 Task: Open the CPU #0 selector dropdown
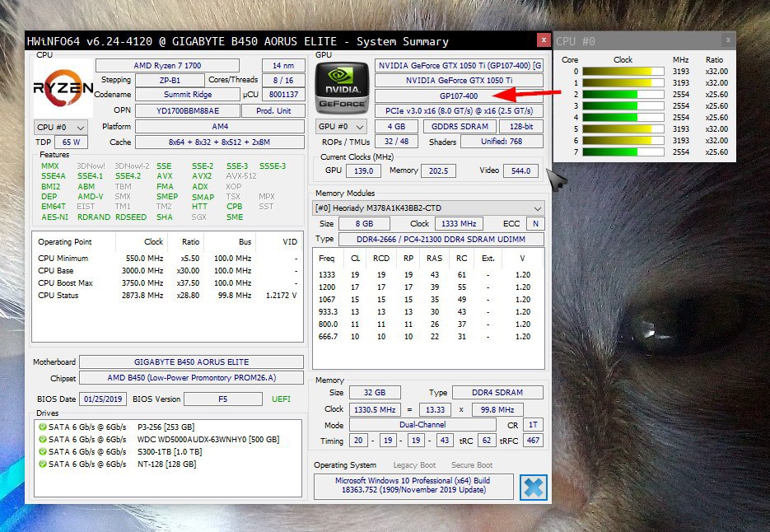tap(61, 127)
